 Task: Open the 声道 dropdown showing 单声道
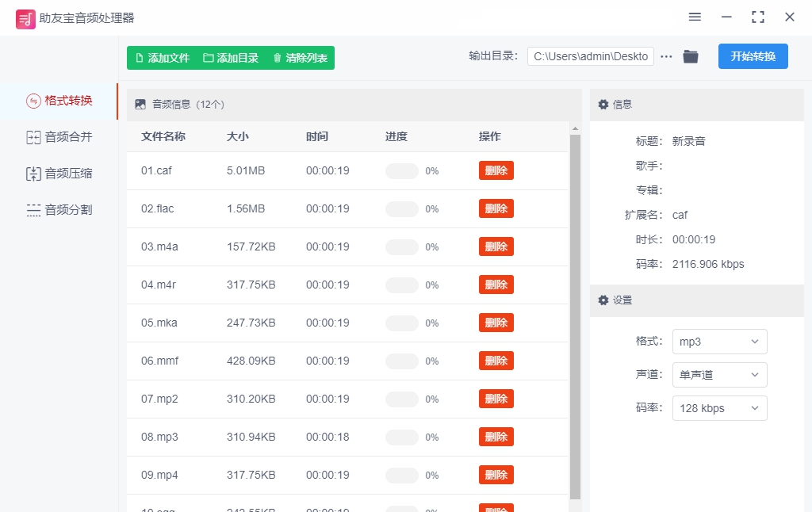pyautogui.click(x=719, y=375)
